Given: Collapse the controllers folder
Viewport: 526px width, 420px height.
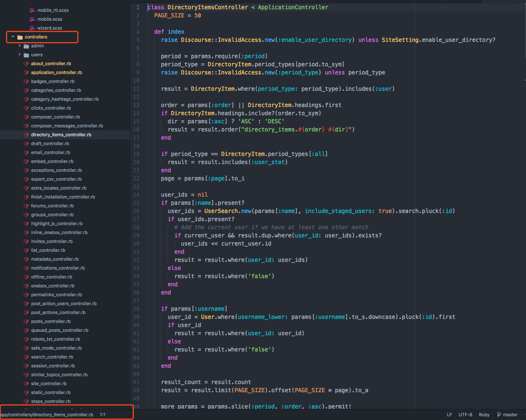Looking at the screenshot, I should click(13, 37).
